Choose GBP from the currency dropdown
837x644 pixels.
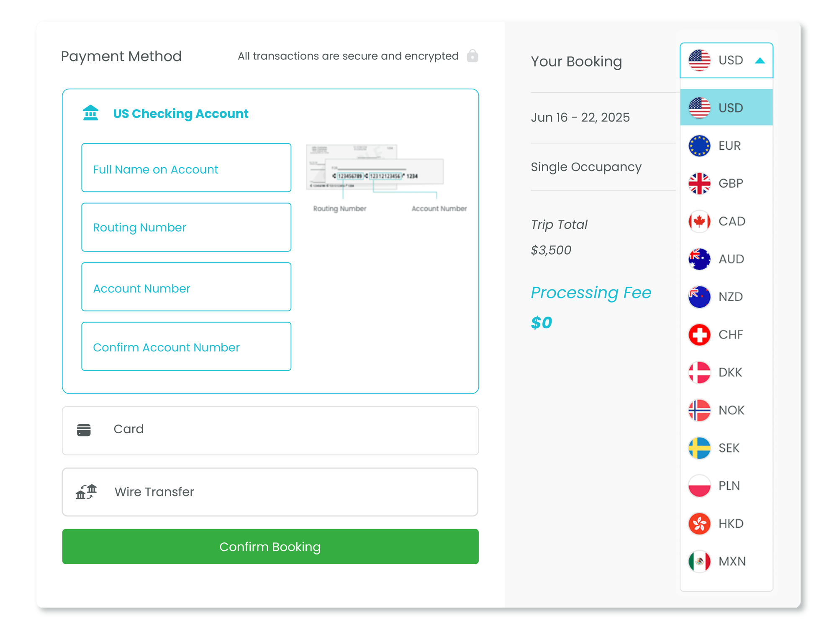(x=726, y=183)
